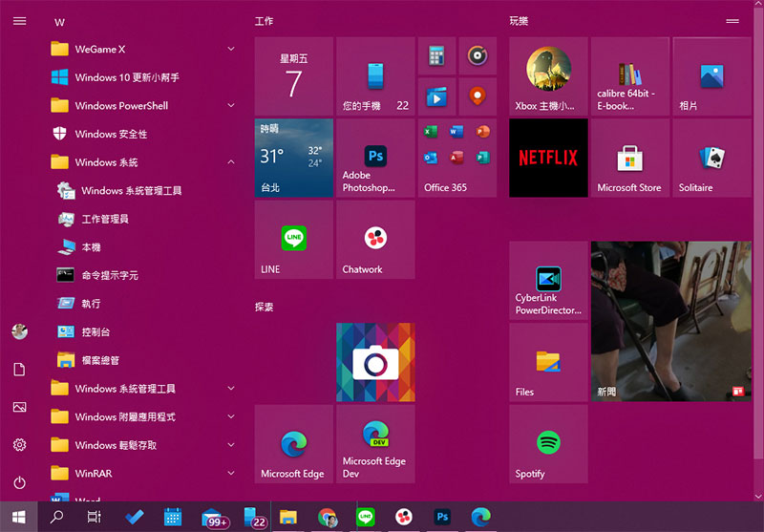764x532 pixels.
Task: Open the CyberLink PowerDirector tile
Action: [x=548, y=280]
